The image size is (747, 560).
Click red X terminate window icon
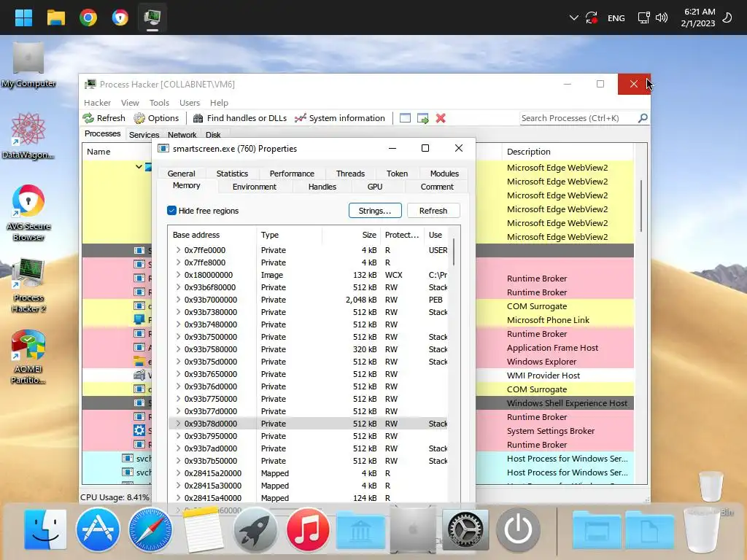pyautogui.click(x=441, y=118)
